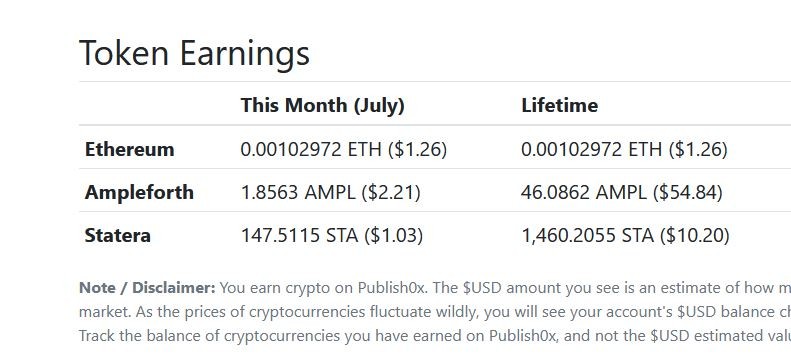
Task: Click the $10.20 Statera USD estimate
Action: tap(694, 235)
